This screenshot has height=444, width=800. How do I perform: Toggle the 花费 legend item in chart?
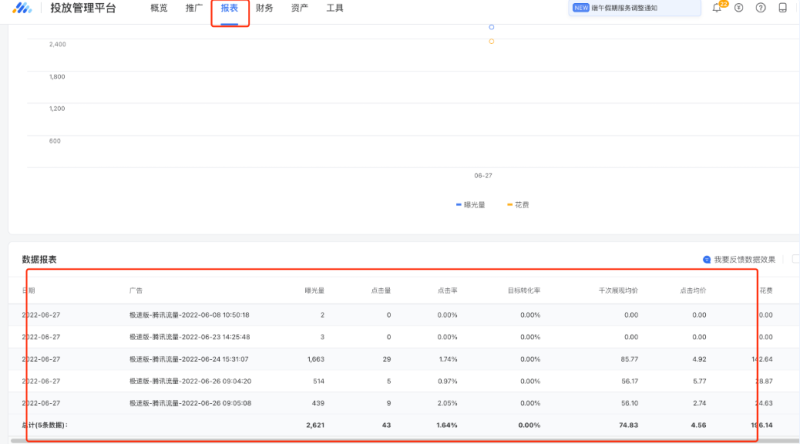(518, 205)
